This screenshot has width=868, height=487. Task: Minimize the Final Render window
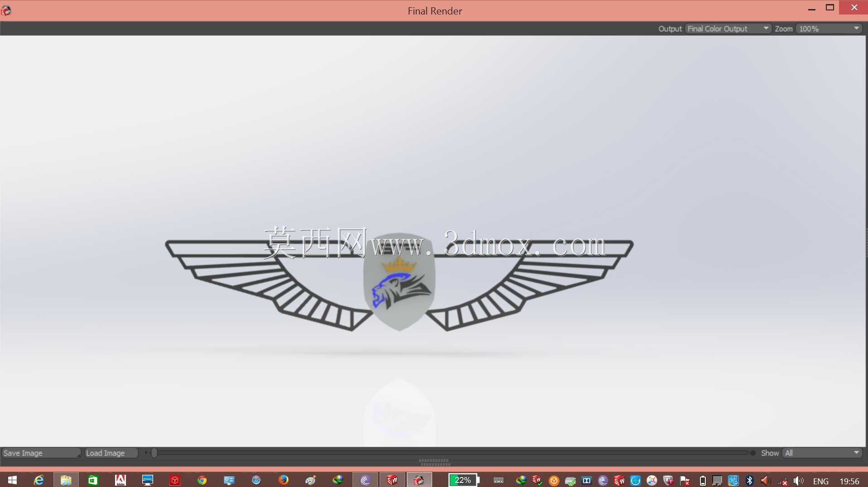[812, 8]
